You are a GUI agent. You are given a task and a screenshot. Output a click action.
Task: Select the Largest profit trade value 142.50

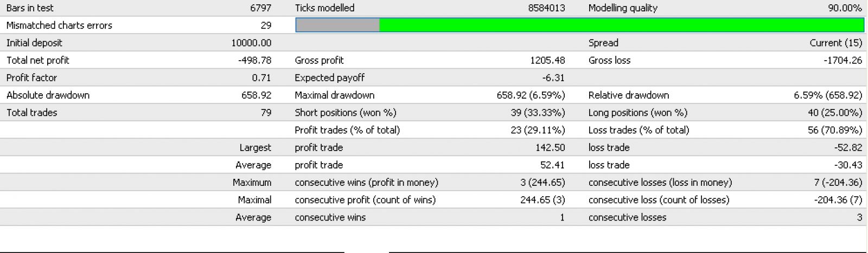coord(550,147)
